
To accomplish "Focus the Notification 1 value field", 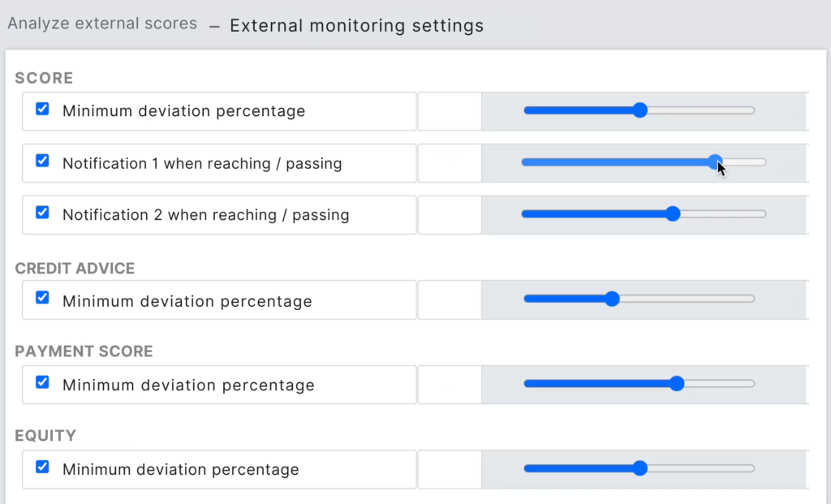I will click(x=450, y=163).
